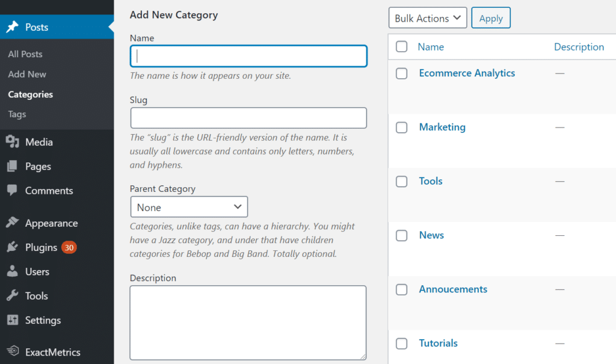Open Comments via the speech bubble icon
The width and height of the screenshot is (616, 364).
tap(13, 191)
